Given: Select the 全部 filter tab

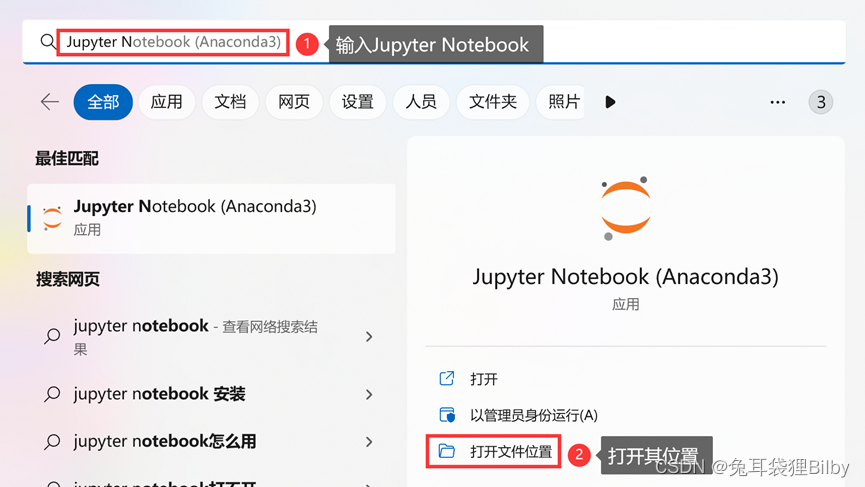Looking at the screenshot, I should pos(103,102).
